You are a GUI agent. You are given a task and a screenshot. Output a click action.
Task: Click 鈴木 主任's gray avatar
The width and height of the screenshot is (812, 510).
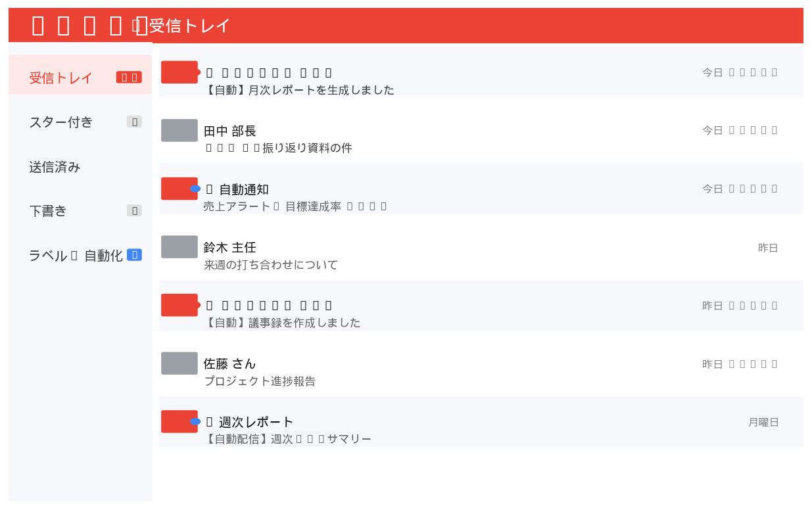pyautogui.click(x=179, y=246)
